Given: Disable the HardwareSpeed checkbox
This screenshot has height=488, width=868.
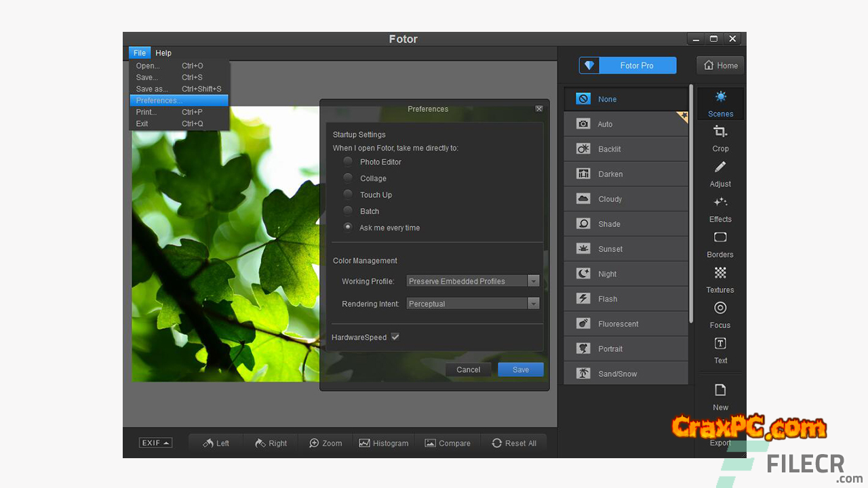Looking at the screenshot, I should click(x=395, y=337).
